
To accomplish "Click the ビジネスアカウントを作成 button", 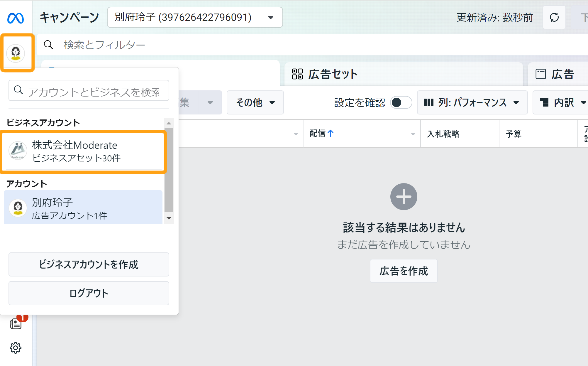I will pyautogui.click(x=89, y=264).
